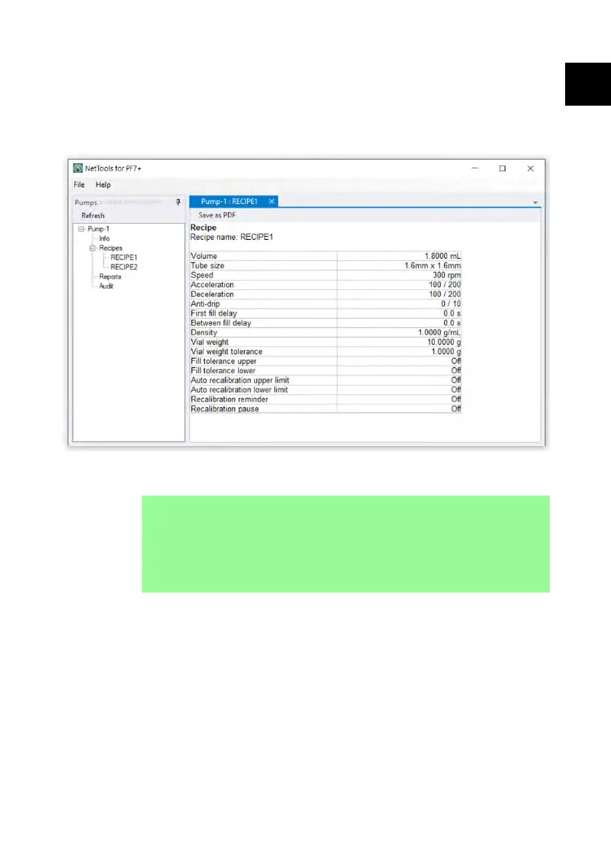Click the Recalibration pause label
611x868 pixels.
click(224, 409)
